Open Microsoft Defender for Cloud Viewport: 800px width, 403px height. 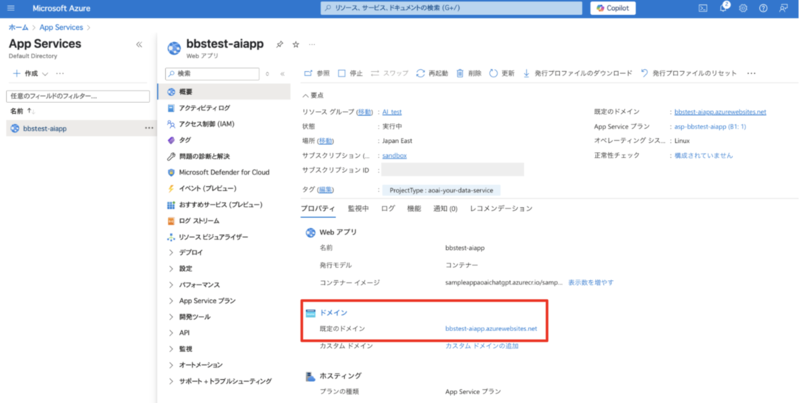(224, 172)
